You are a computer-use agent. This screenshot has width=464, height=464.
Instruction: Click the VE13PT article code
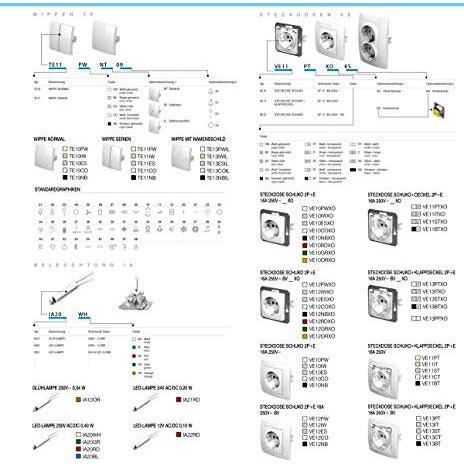point(431,418)
